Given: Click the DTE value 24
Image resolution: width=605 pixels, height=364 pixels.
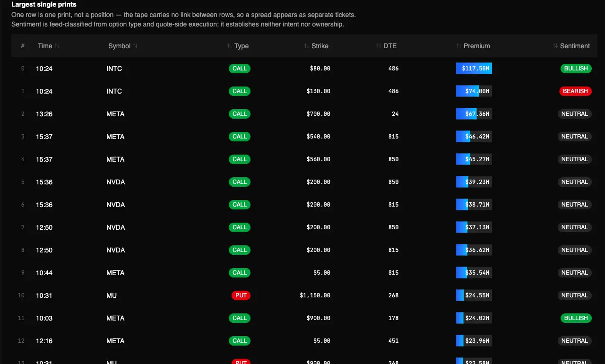Looking at the screenshot, I should point(395,114).
